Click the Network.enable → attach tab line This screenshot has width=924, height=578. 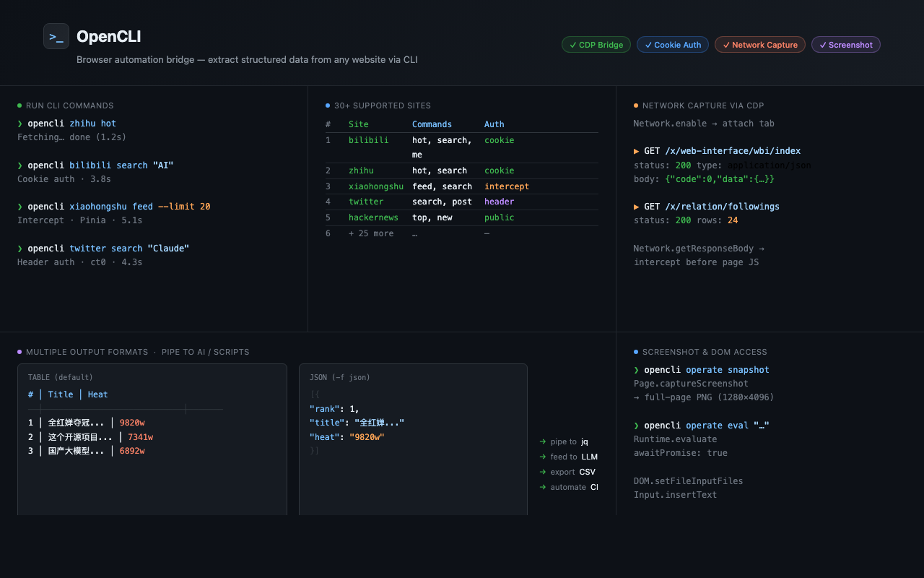click(x=704, y=124)
